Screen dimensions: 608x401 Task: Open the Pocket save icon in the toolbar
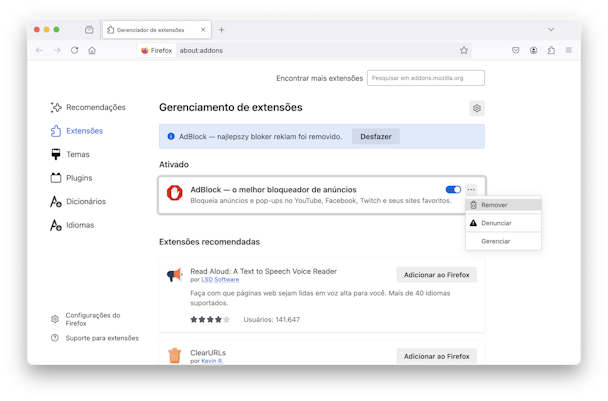[515, 50]
